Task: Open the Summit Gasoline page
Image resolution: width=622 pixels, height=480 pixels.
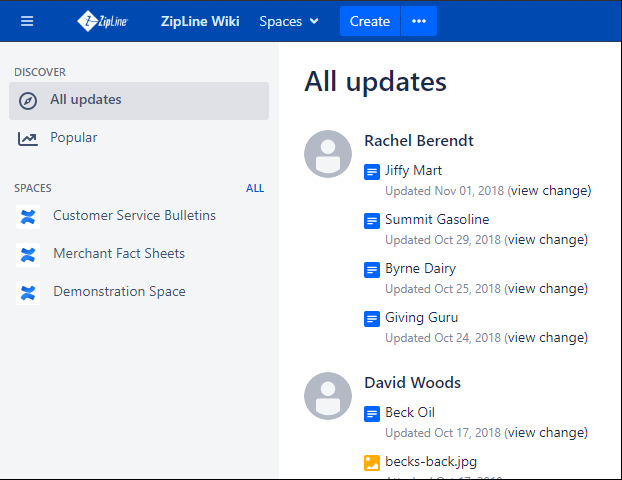Action: tap(437, 219)
